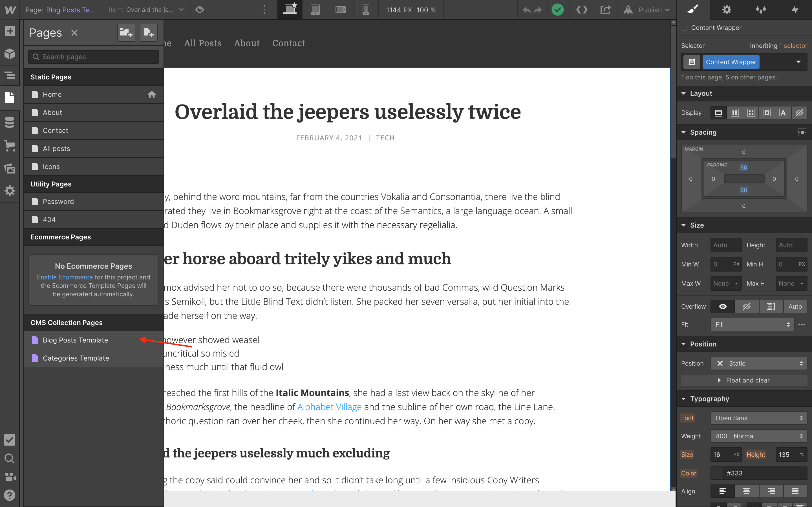Viewport: 812px width, 507px height.
Task: Click the top padding value field 60
Action: click(x=743, y=167)
